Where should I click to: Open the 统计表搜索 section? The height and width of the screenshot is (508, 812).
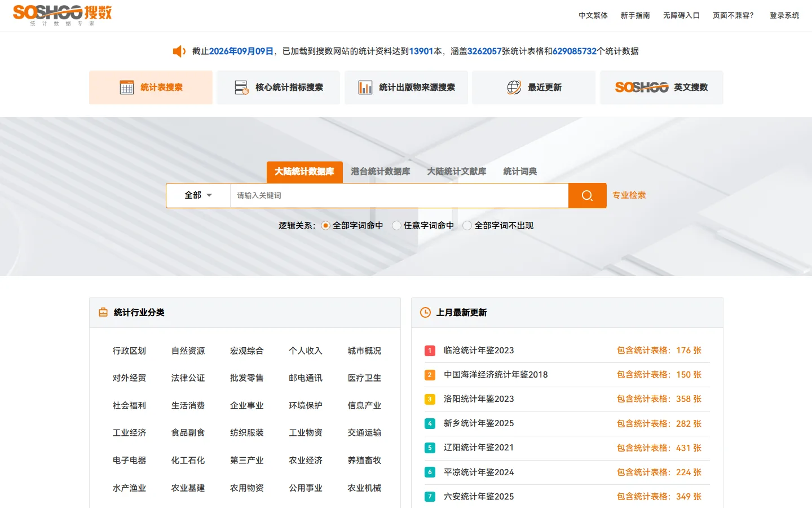pyautogui.click(x=151, y=87)
